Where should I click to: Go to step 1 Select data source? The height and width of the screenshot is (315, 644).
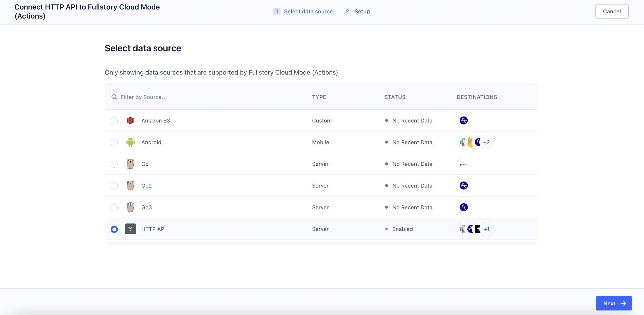(303, 12)
